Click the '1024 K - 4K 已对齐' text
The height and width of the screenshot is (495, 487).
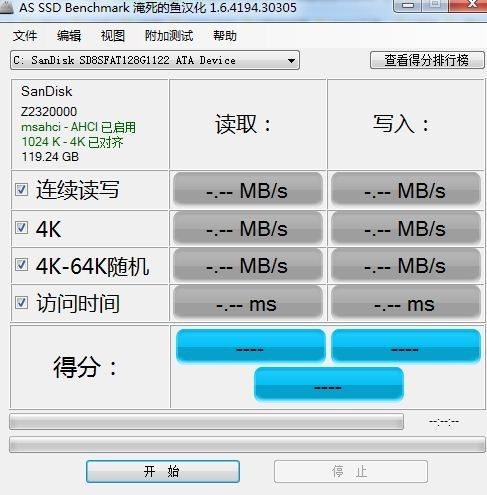point(72,142)
